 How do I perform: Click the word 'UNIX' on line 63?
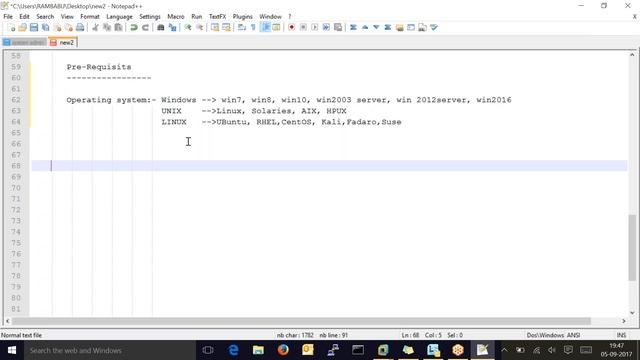click(171, 111)
